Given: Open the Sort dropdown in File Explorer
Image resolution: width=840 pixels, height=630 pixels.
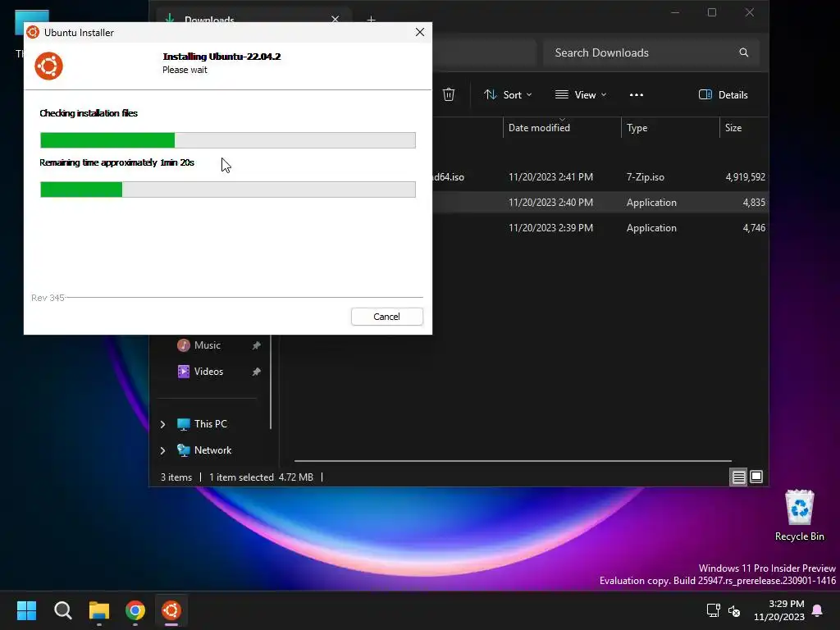Looking at the screenshot, I should (507, 95).
